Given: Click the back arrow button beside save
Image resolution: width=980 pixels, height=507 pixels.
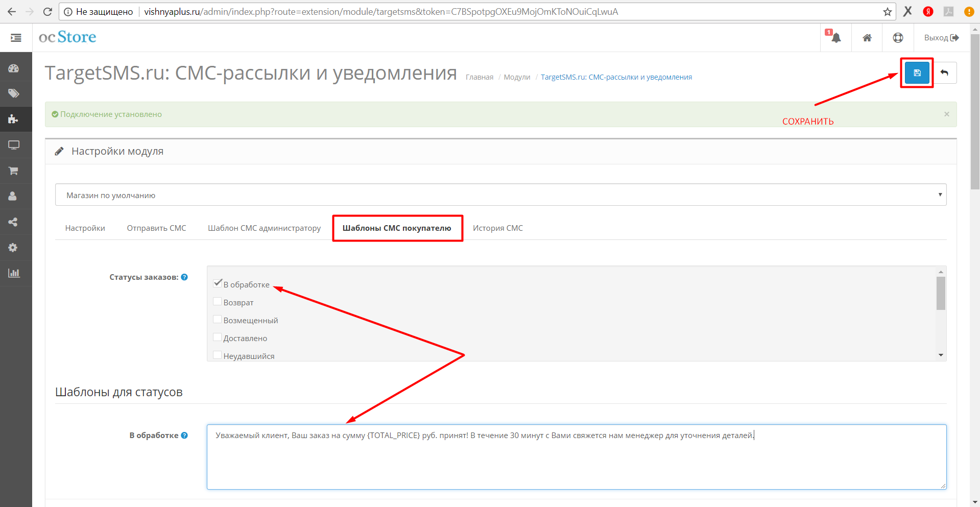Looking at the screenshot, I should (x=944, y=73).
